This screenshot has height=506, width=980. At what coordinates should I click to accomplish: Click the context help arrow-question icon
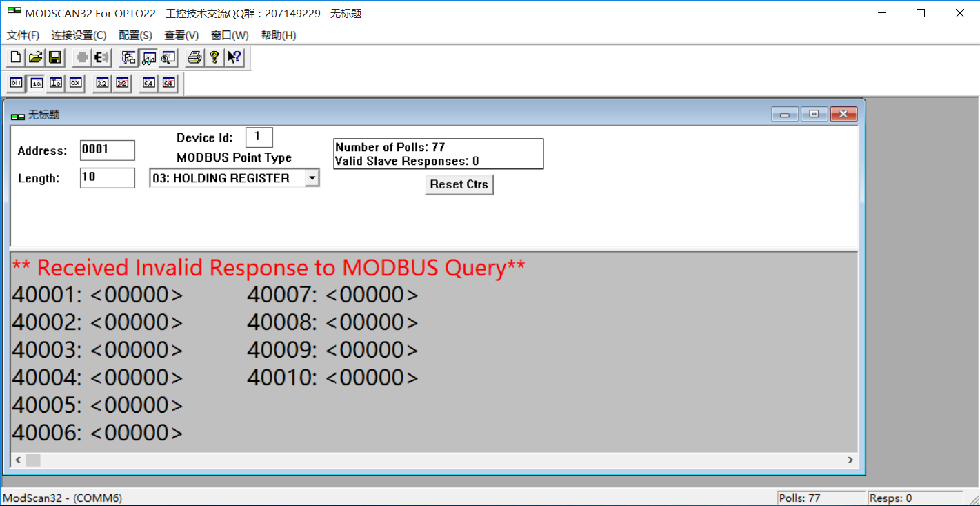234,58
